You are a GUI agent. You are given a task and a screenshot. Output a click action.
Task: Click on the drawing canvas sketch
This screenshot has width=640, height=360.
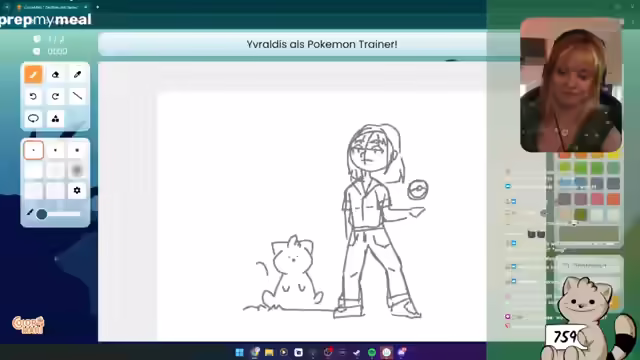pyautogui.click(x=322, y=216)
